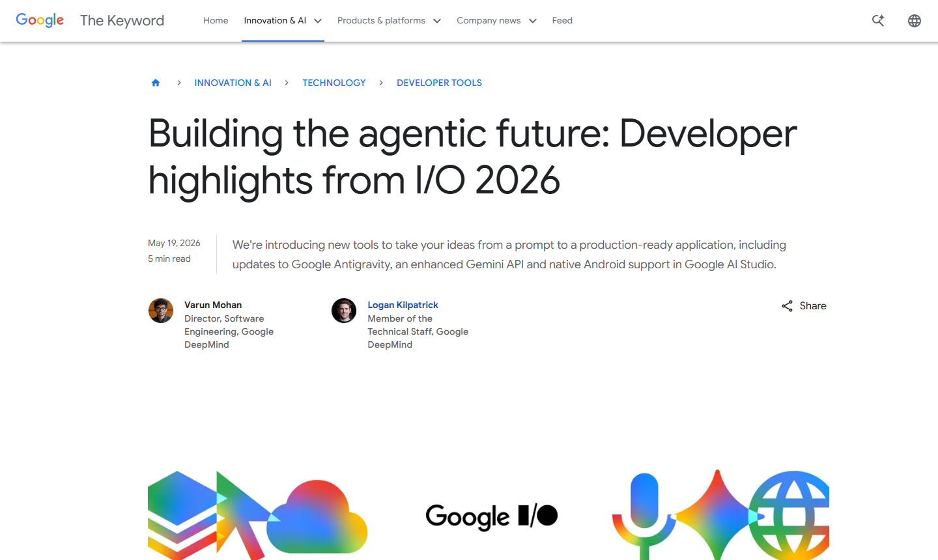Click the intro paragraph about Google Antigravity

(509, 255)
